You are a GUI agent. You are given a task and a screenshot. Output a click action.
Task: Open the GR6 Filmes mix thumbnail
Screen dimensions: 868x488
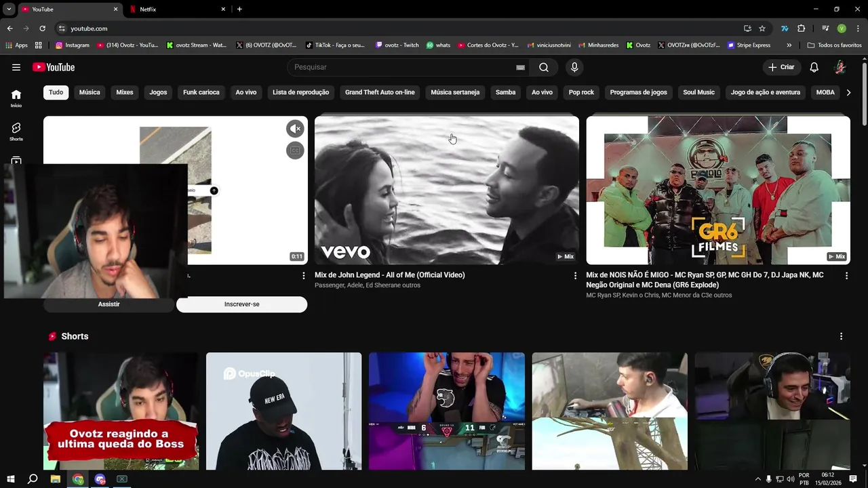[718, 190]
